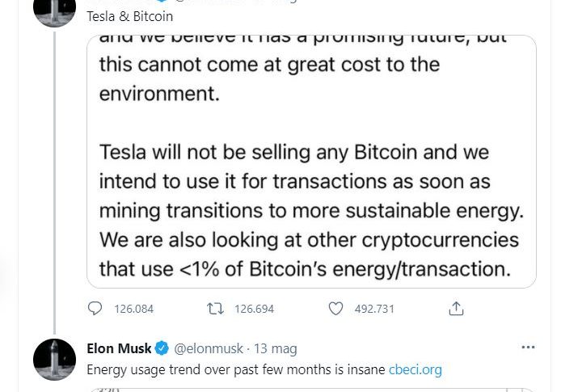The image size is (578, 392).
Task: Click the Tesla & Bitcoin tweet text
Action: [x=130, y=17]
